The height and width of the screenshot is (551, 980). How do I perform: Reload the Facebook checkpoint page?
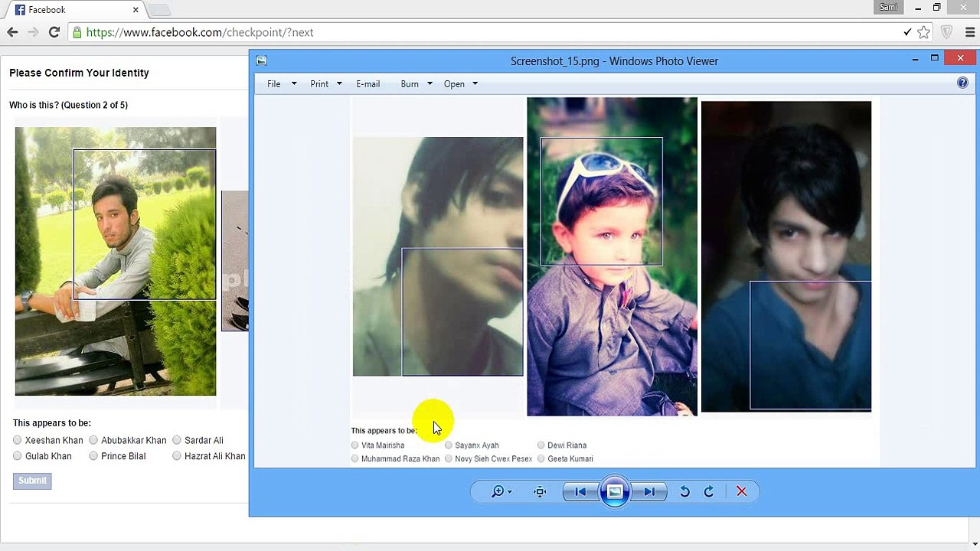tap(54, 32)
